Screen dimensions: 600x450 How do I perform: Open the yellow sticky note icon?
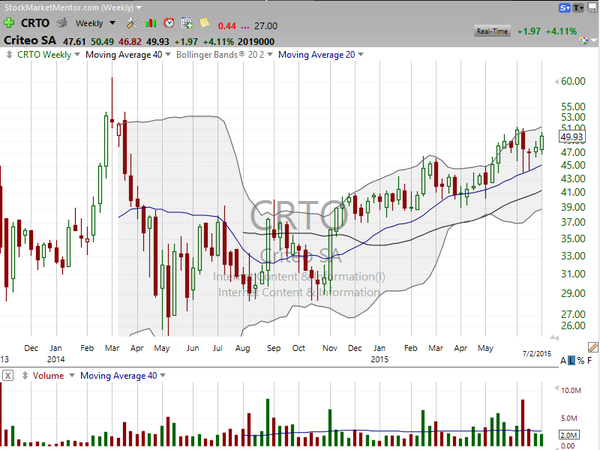pyautogui.click(x=205, y=23)
